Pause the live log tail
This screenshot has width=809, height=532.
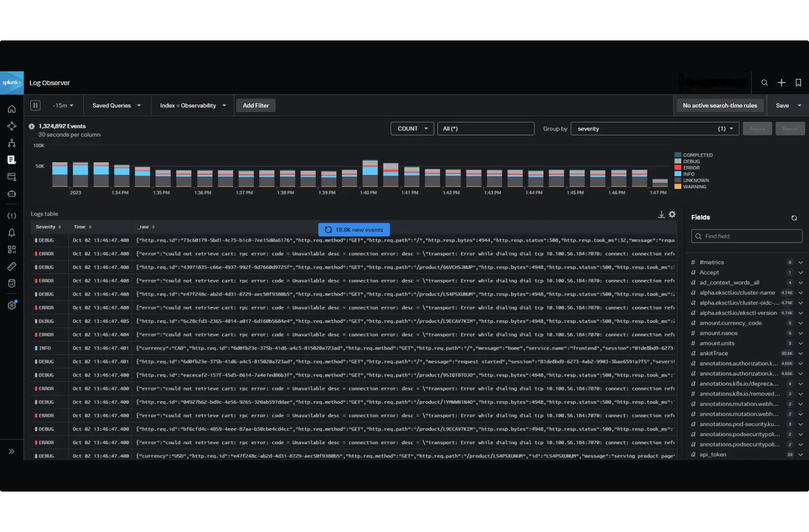(x=35, y=105)
